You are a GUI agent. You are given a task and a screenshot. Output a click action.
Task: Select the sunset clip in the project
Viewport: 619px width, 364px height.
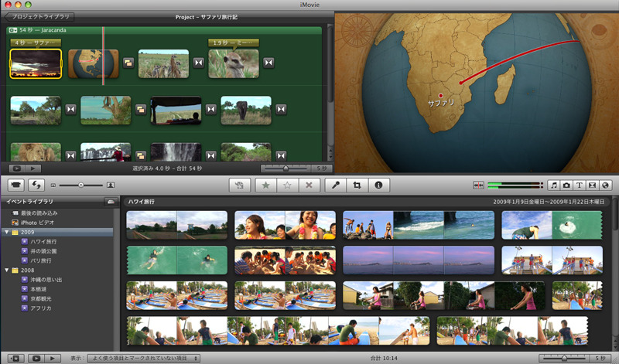click(36, 63)
